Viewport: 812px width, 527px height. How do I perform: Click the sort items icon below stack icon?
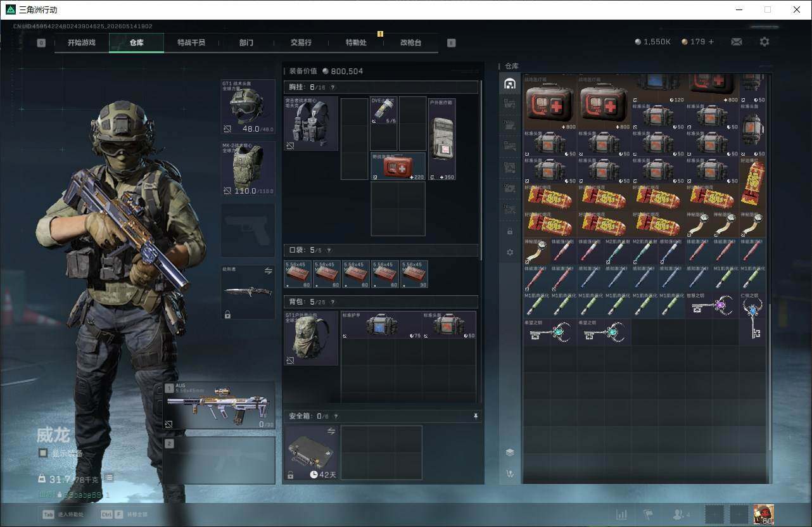coord(510,473)
